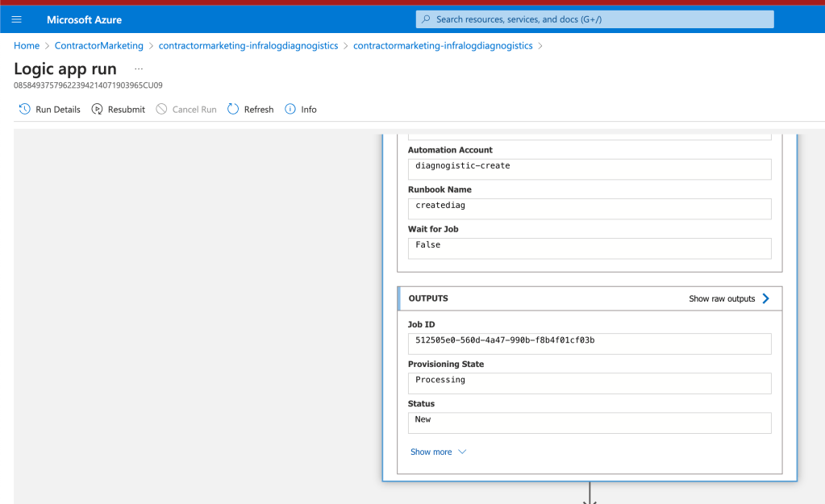Screen dimensions: 825x504
Task: Click the Refresh circular arrow icon
Action: (233, 109)
